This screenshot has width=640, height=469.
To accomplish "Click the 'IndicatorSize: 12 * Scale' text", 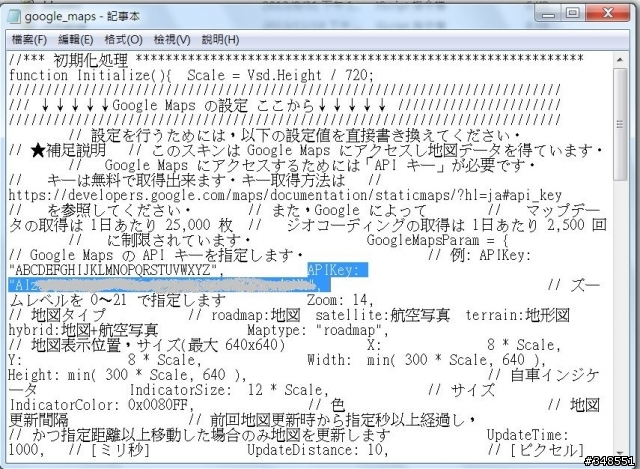I will tap(226, 390).
